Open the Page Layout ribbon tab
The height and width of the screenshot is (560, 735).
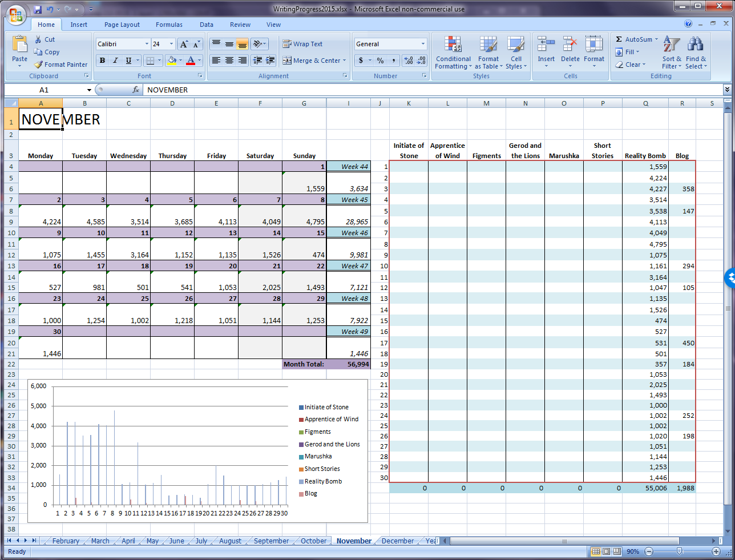(122, 25)
